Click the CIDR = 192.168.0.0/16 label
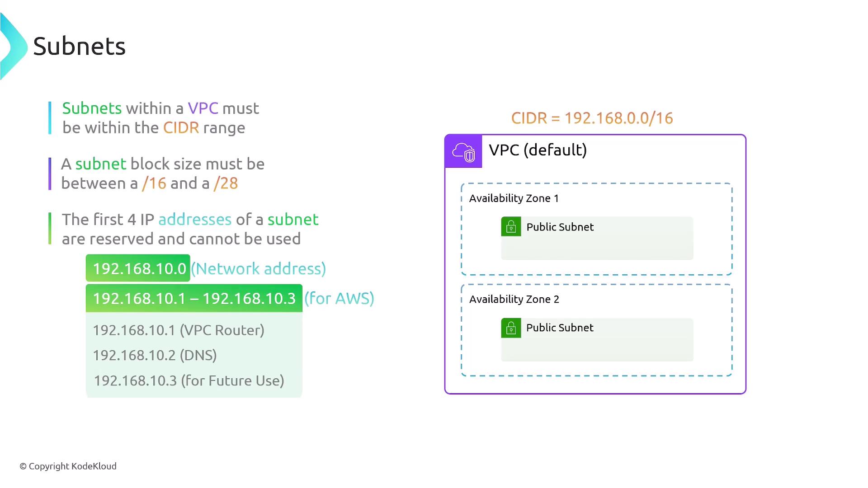 coord(592,118)
